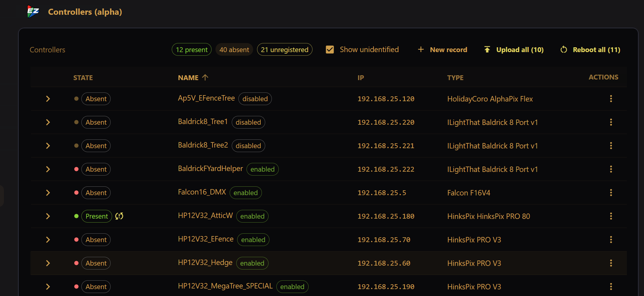Click the BaldrickFYardHelper name
644x296 pixels.
click(210, 169)
